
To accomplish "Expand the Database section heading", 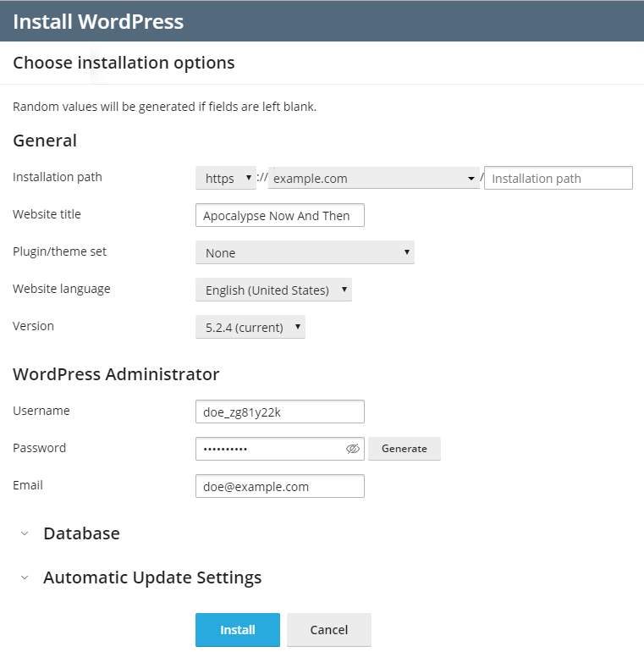I will pyautogui.click(x=81, y=533).
